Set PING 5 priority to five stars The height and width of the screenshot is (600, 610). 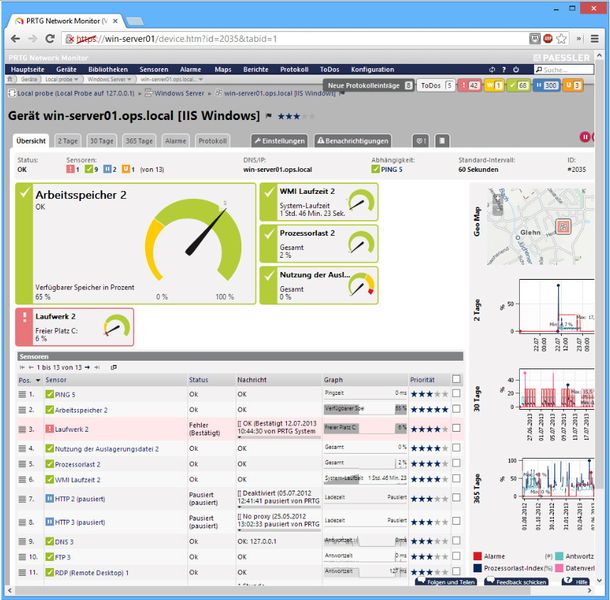445,394
